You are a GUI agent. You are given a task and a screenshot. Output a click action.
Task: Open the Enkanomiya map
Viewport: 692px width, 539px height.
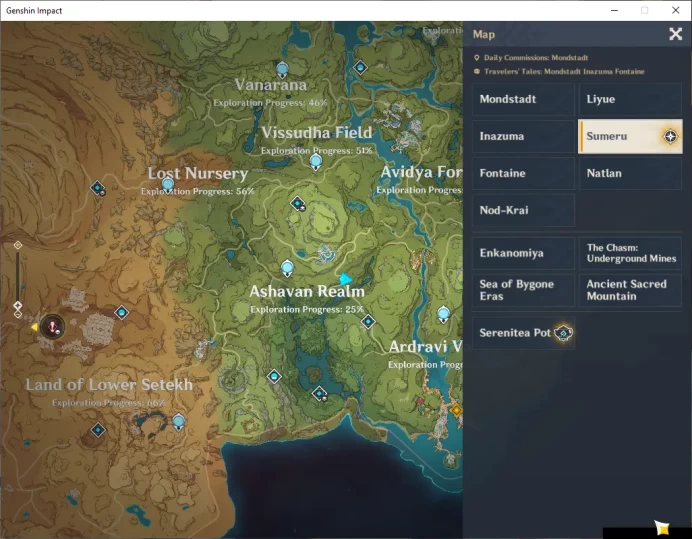524,253
